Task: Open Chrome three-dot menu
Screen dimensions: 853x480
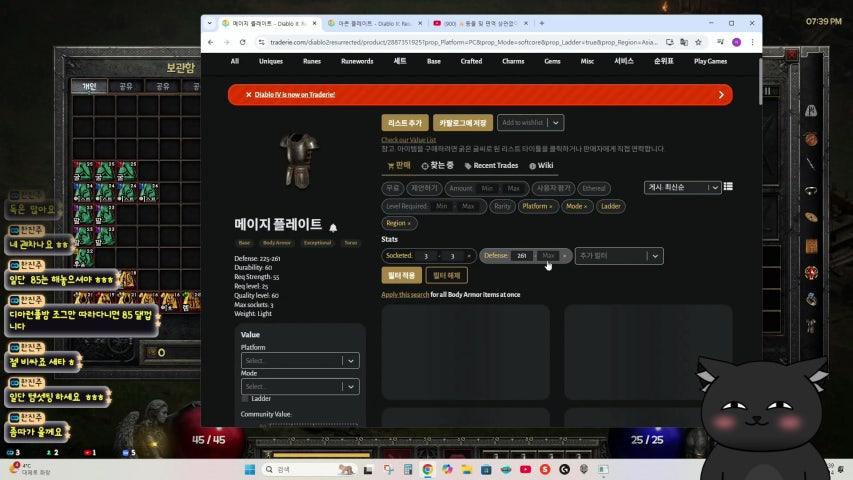Action: pos(752,42)
